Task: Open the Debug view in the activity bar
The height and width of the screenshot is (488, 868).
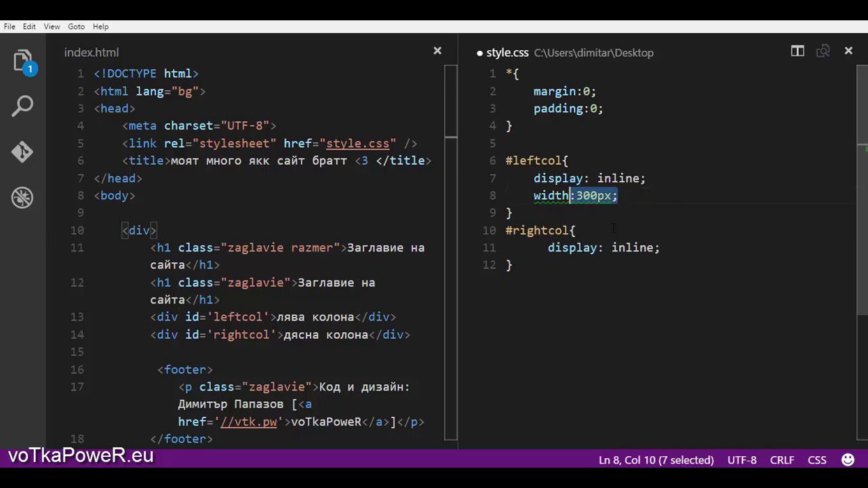Action: coord(22,197)
